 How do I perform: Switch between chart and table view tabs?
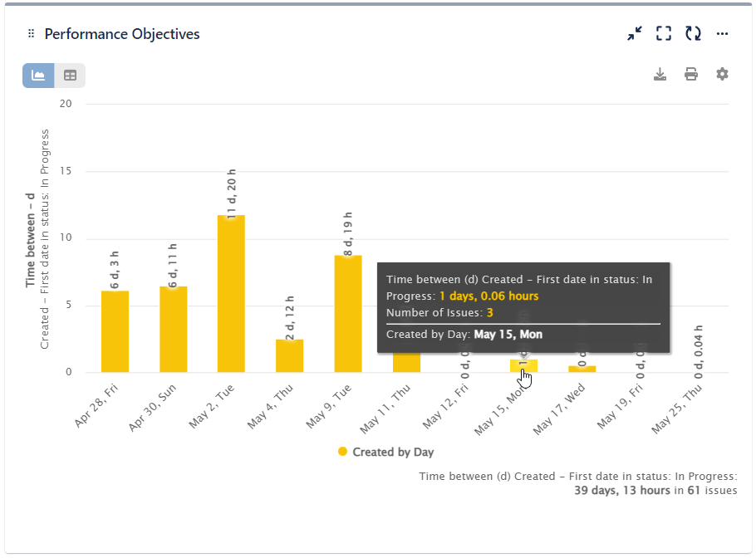click(70, 75)
